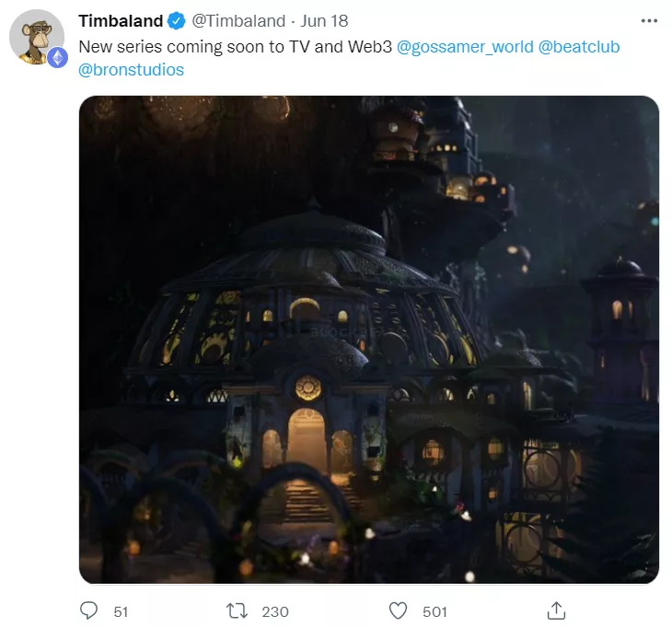Open the @bronstudios mention link
Viewport: 672px width, 627px height.
(131, 70)
